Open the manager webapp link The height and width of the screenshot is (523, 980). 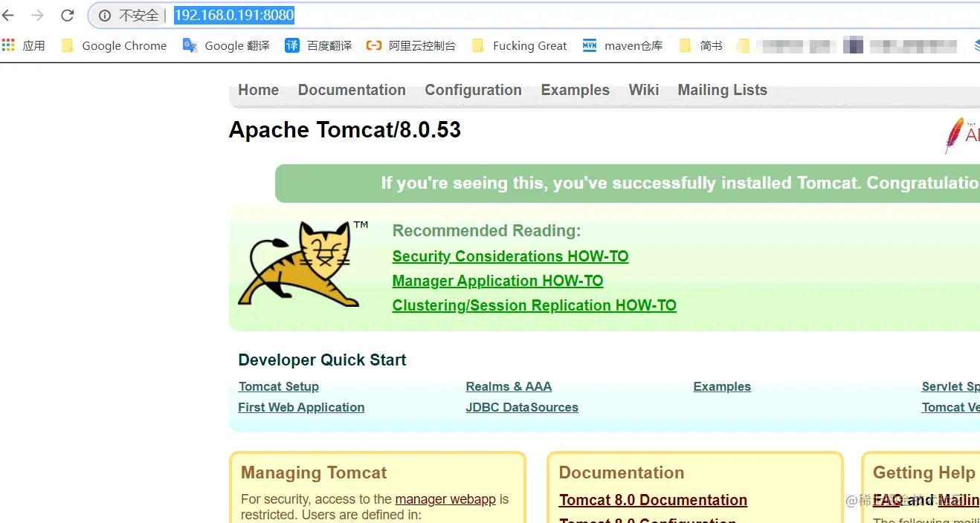tap(445, 499)
